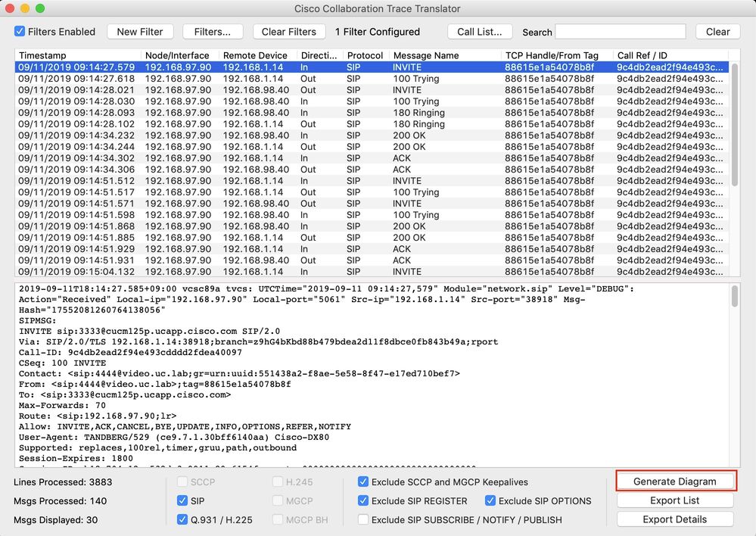Click the message list vertical scrollbar
This screenshot has width=756, height=536.
(734, 124)
